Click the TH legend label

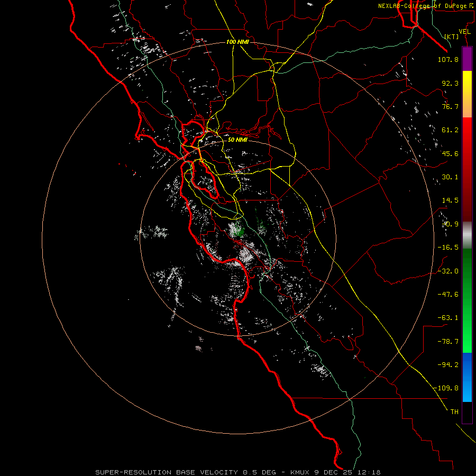pyautogui.click(x=454, y=412)
